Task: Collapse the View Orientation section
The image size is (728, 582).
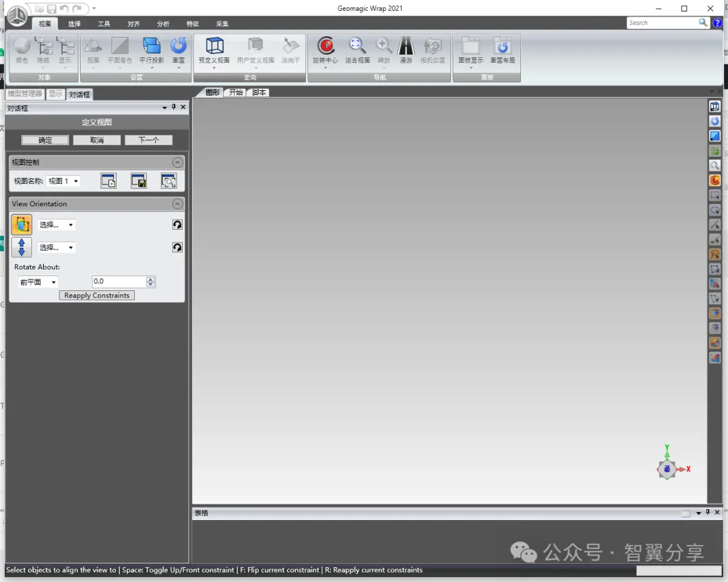Action: pos(177,203)
